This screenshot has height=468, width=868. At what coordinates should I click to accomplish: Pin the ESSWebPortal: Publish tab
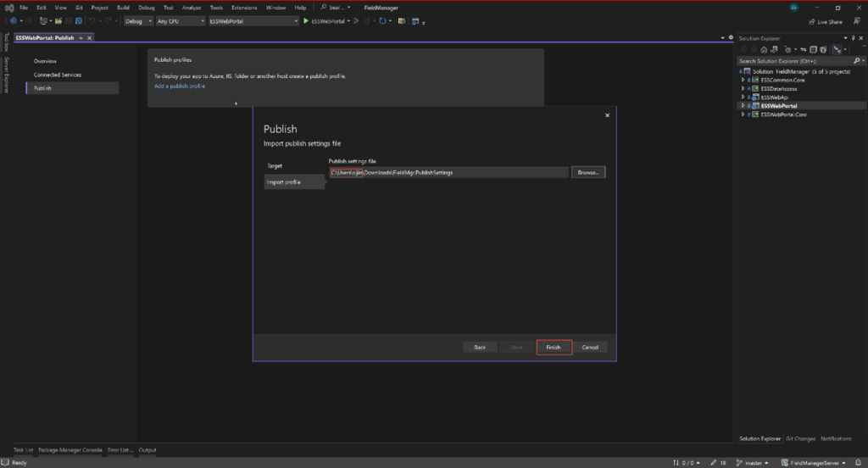pyautogui.click(x=81, y=37)
